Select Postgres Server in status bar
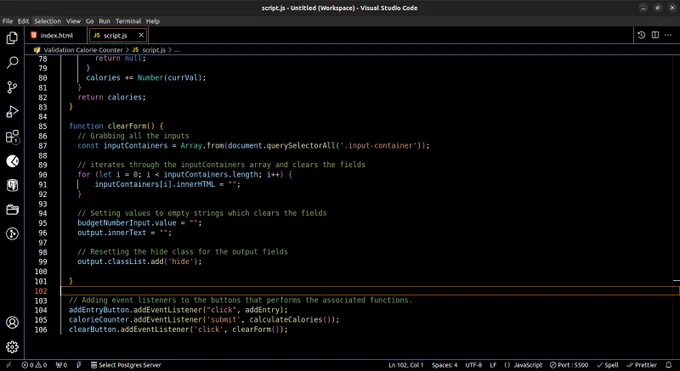 [126, 365]
